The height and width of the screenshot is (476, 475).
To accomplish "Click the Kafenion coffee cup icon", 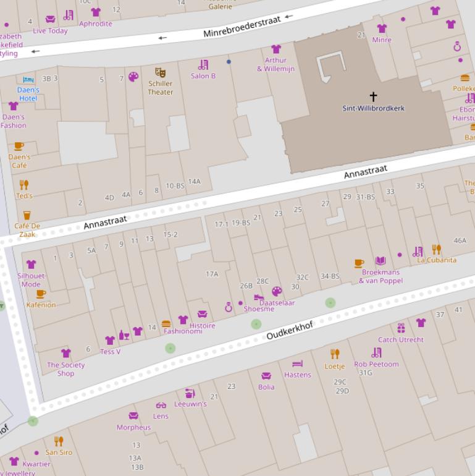I will (41, 294).
